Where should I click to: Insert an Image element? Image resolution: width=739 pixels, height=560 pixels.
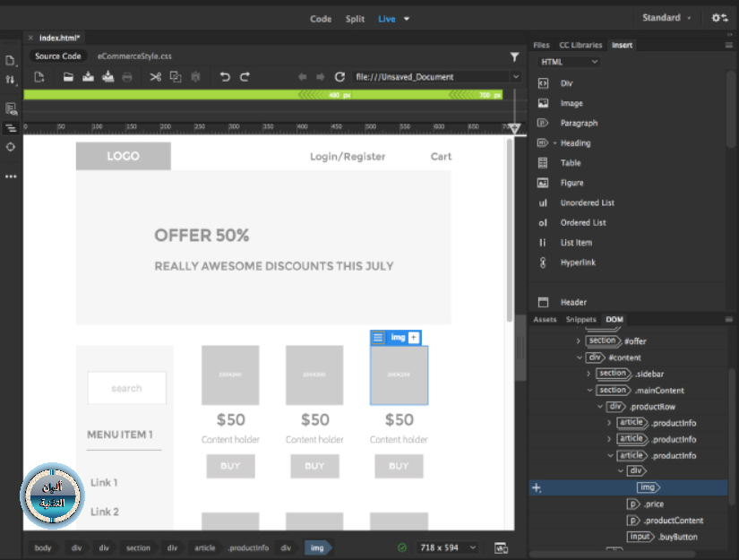point(571,103)
